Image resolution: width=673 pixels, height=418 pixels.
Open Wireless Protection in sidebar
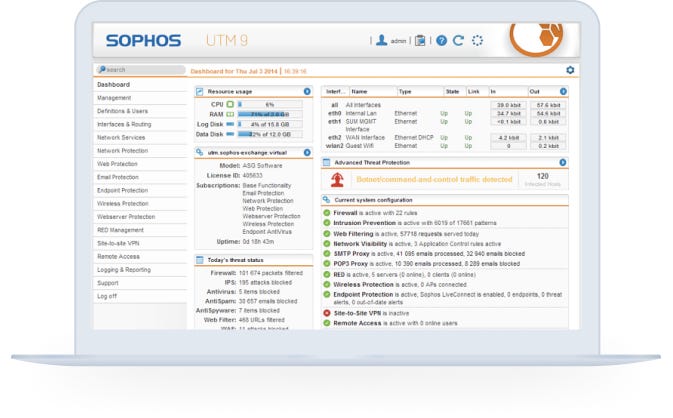pyautogui.click(x=140, y=204)
